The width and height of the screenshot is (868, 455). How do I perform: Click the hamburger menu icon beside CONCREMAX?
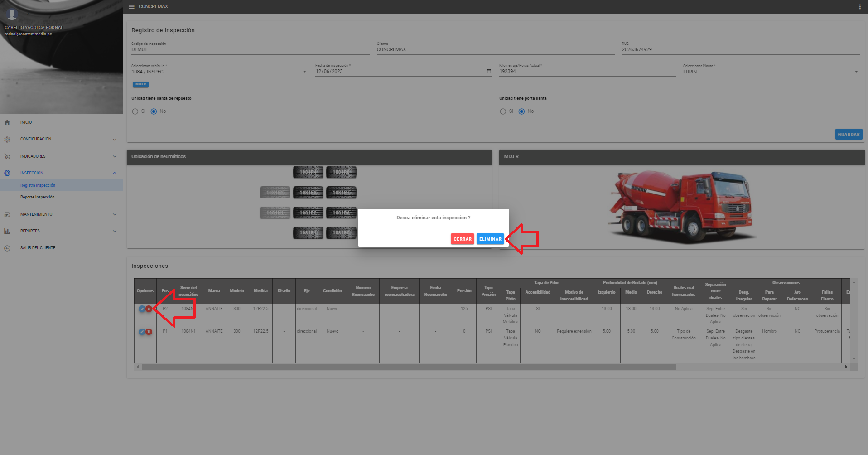click(x=131, y=7)
